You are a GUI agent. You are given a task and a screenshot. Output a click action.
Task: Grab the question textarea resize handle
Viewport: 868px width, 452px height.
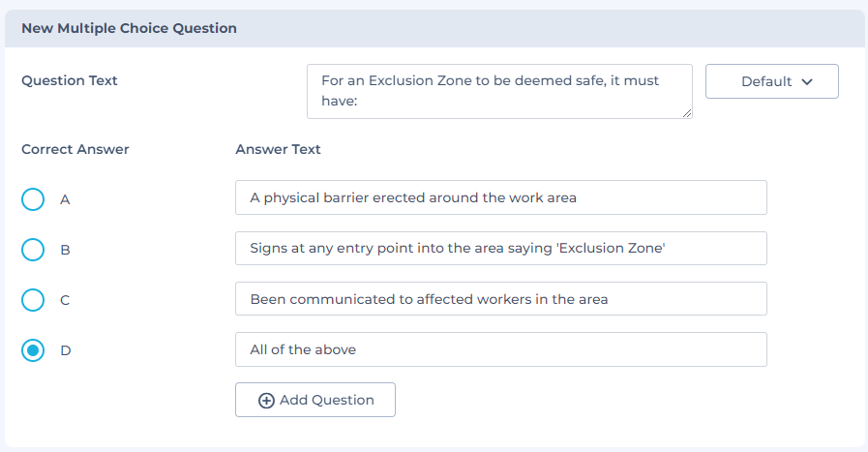pyautogui.click(x=687, y=113)
